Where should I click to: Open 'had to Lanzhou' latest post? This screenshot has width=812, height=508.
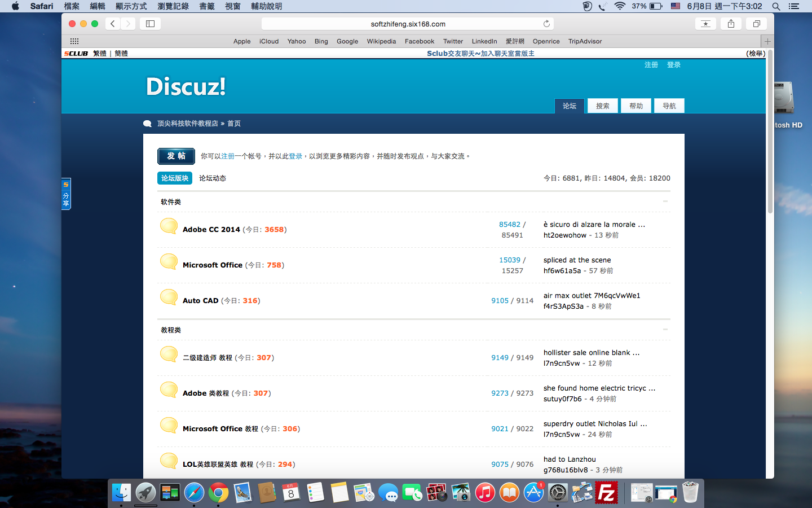click(x=570, y=459)
